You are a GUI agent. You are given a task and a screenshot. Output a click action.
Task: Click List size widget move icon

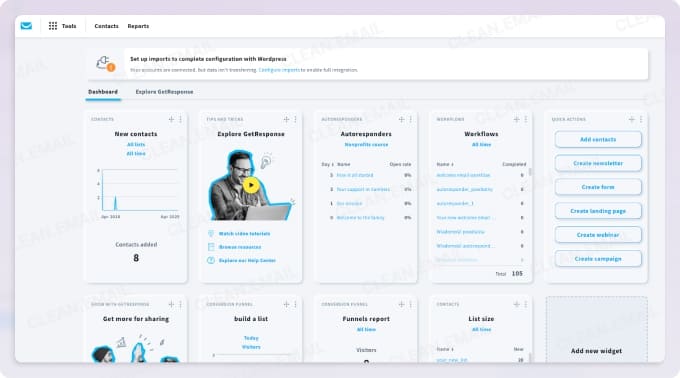(517, 304)
